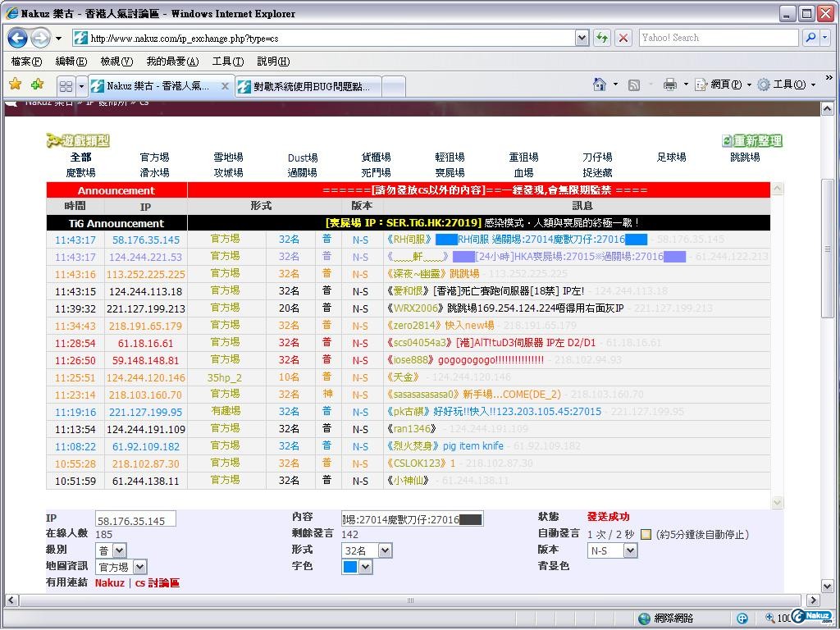Click the address bar URL

tap(185, 39)
